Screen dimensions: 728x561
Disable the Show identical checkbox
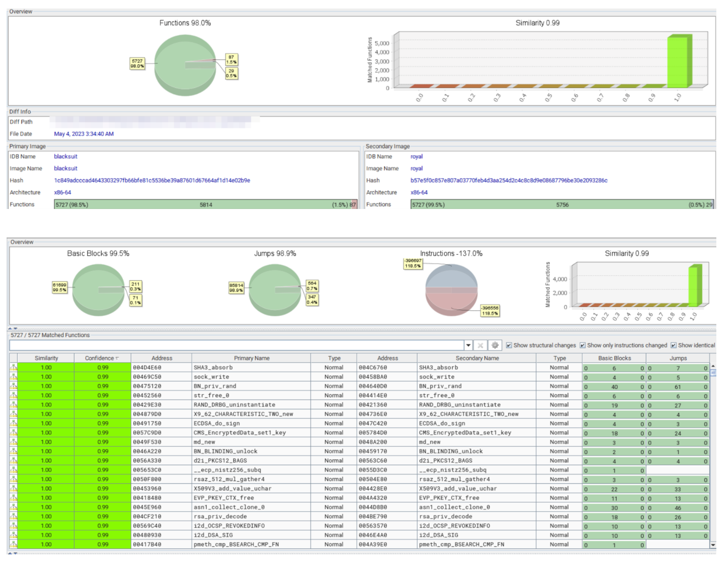pyautogui.click(x=673, y=345)
